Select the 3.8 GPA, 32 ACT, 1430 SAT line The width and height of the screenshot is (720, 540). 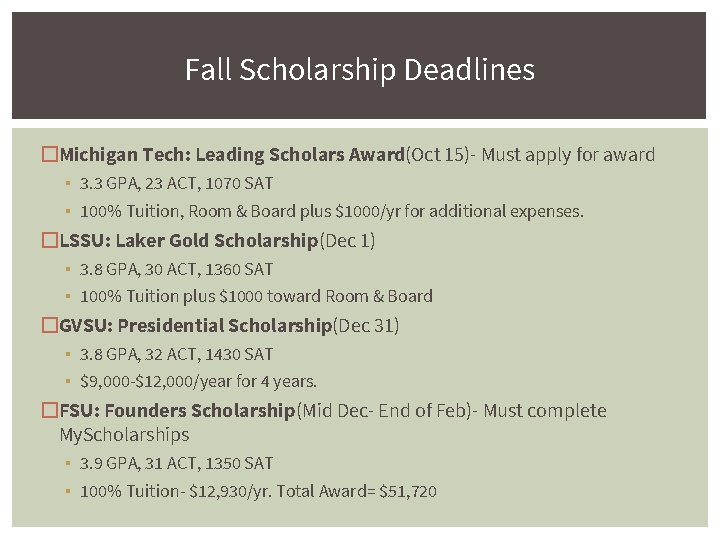click(x=176, y=354)
